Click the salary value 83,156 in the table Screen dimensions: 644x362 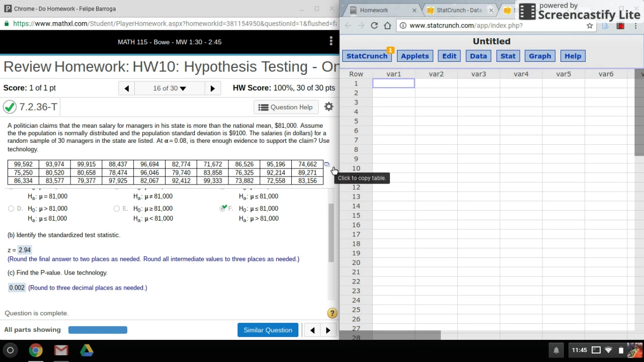[307, 181]
